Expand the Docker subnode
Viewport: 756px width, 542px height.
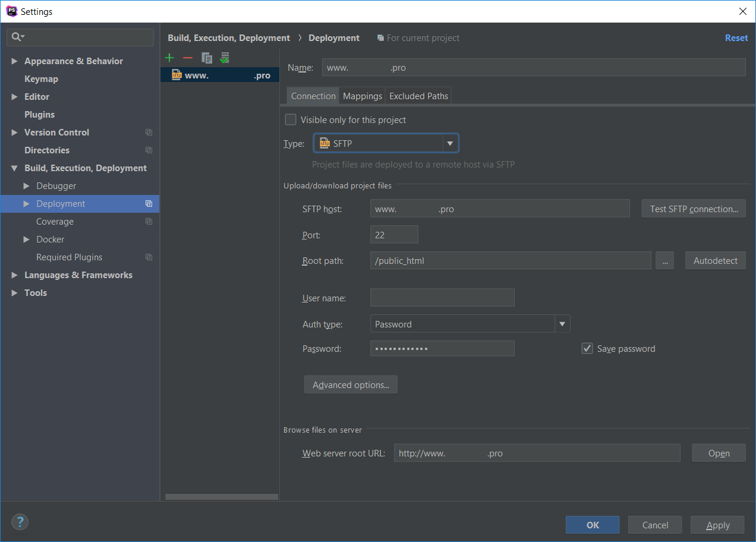pyautogui.click(x=26, y=240)
